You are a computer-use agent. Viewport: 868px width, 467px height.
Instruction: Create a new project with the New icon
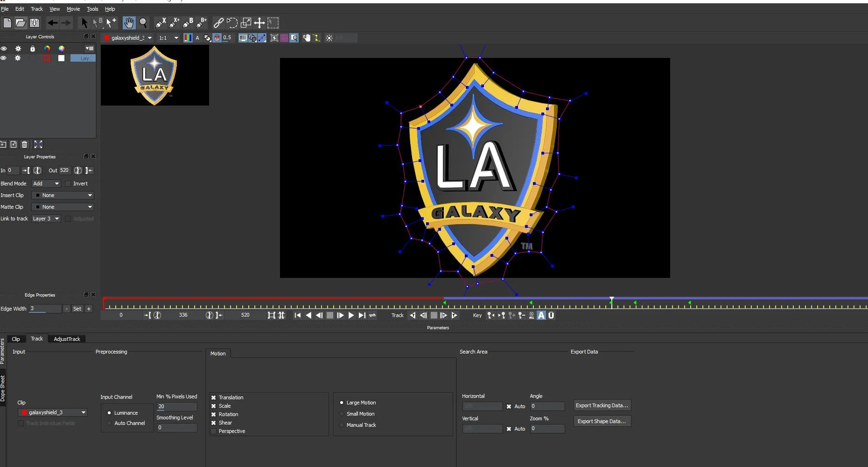[x=7, y=22]
